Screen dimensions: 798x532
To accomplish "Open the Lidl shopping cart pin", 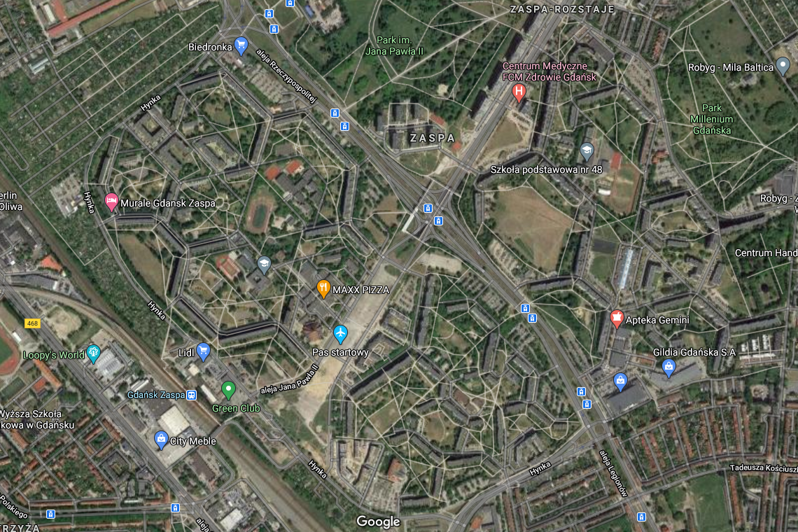I will click(203, 351).
